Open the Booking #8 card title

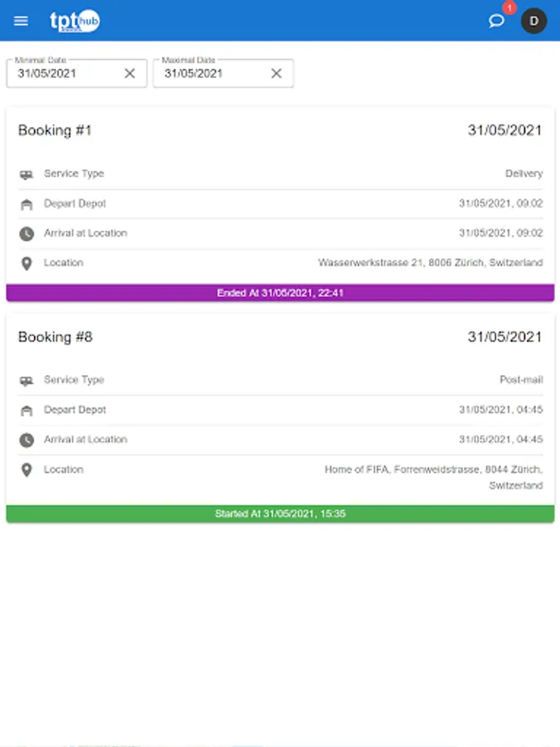coord(55,337)
